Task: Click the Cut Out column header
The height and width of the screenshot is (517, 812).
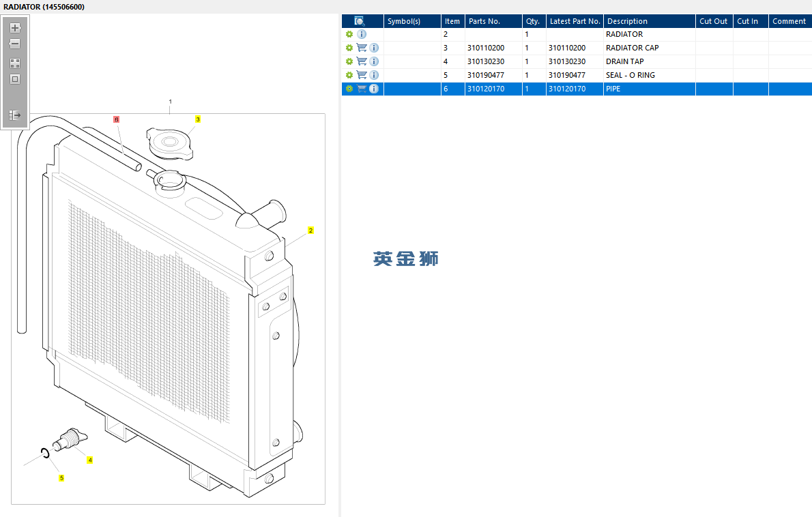Action: (714, 21)
